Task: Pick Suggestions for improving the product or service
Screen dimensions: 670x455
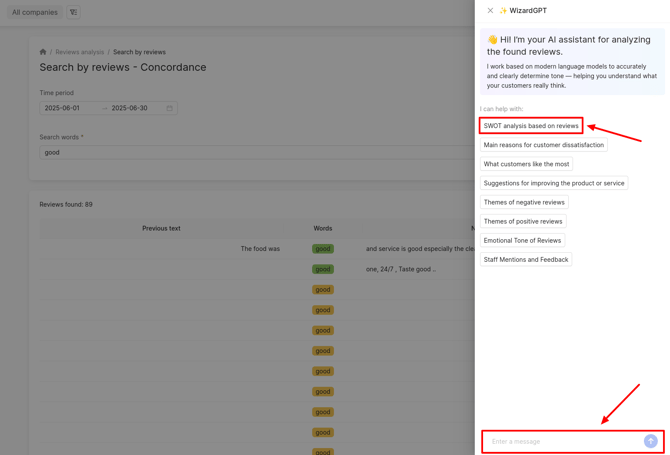Action: pos(553,183)
